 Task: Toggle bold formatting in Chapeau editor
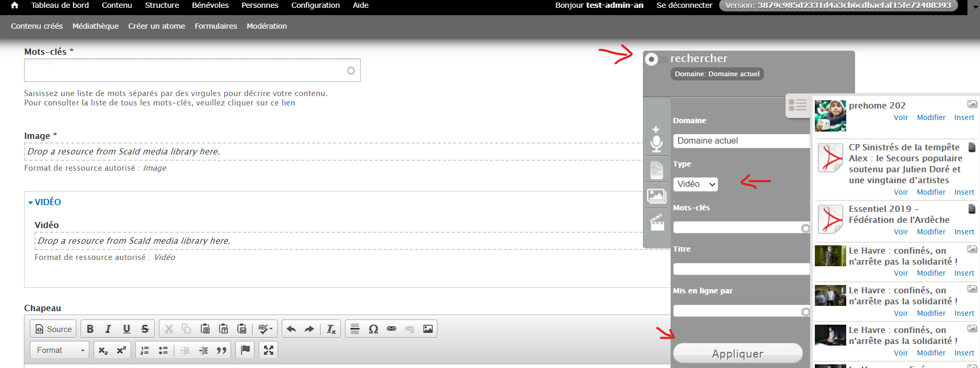[90, 329]
